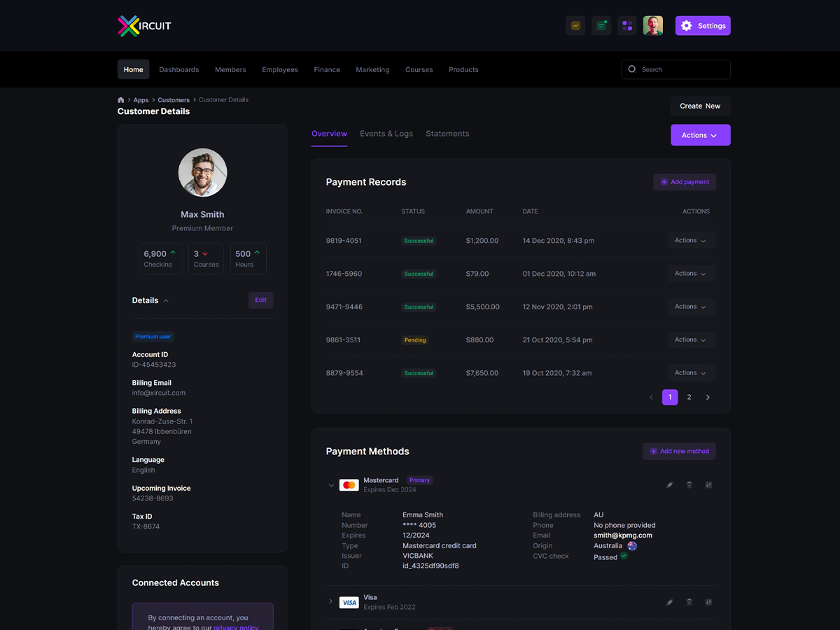Click invoice number 9819-4051
The image size is (840, 630).
point(344,241)
